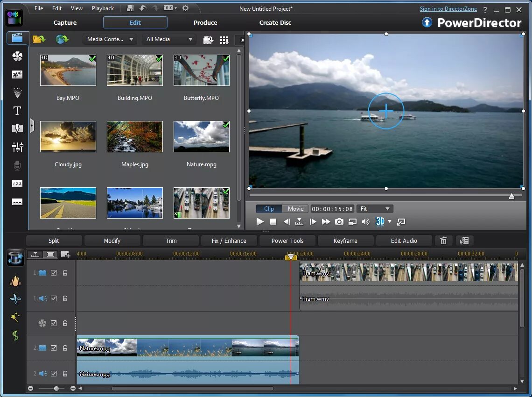Toggle audio track 2 enable checkbox
Viewport: 532px width, 397px height.
pyautogui.click(x=54, y=374)
